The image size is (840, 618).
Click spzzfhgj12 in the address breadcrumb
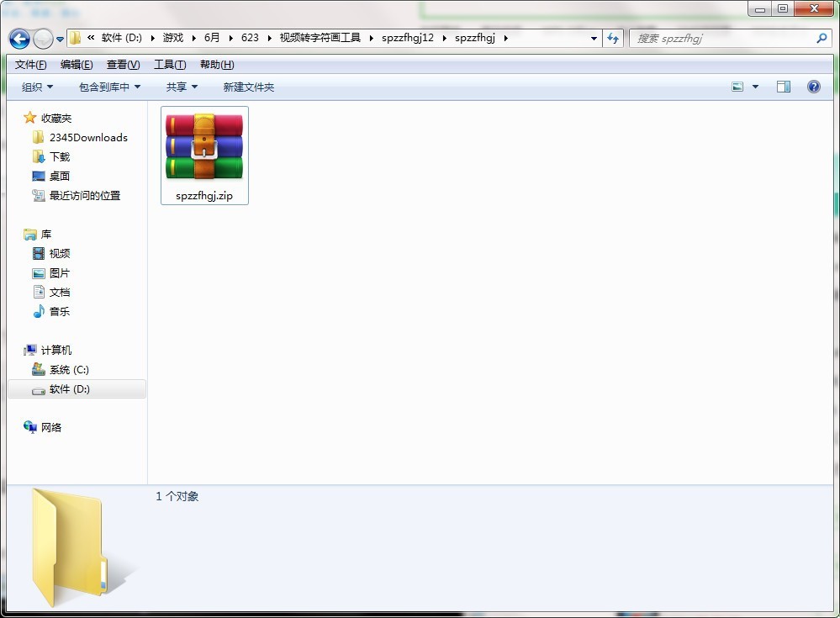(408, 38)
